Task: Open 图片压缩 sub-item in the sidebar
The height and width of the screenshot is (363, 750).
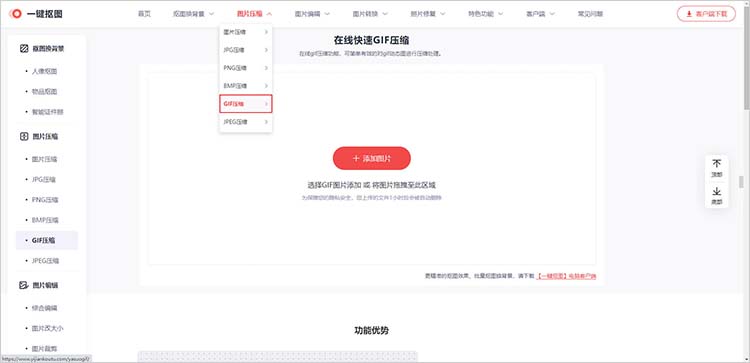Action: coord(44,159)
